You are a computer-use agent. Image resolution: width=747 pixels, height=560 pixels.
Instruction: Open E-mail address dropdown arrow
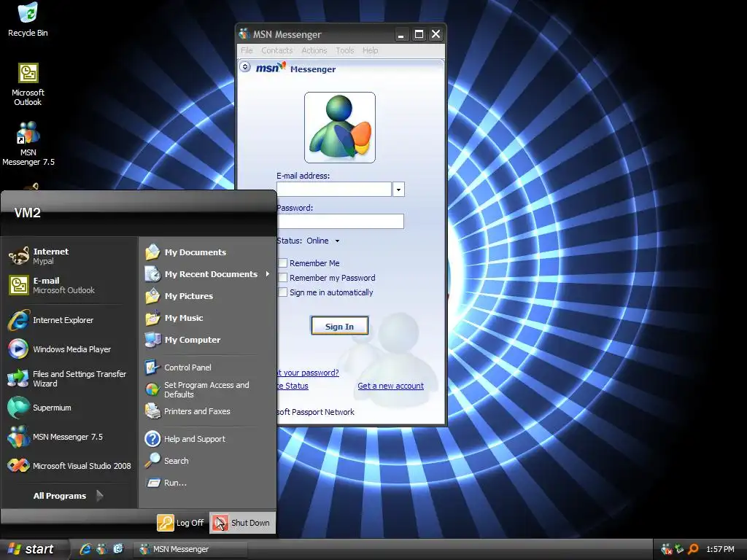tap(398, 190)
